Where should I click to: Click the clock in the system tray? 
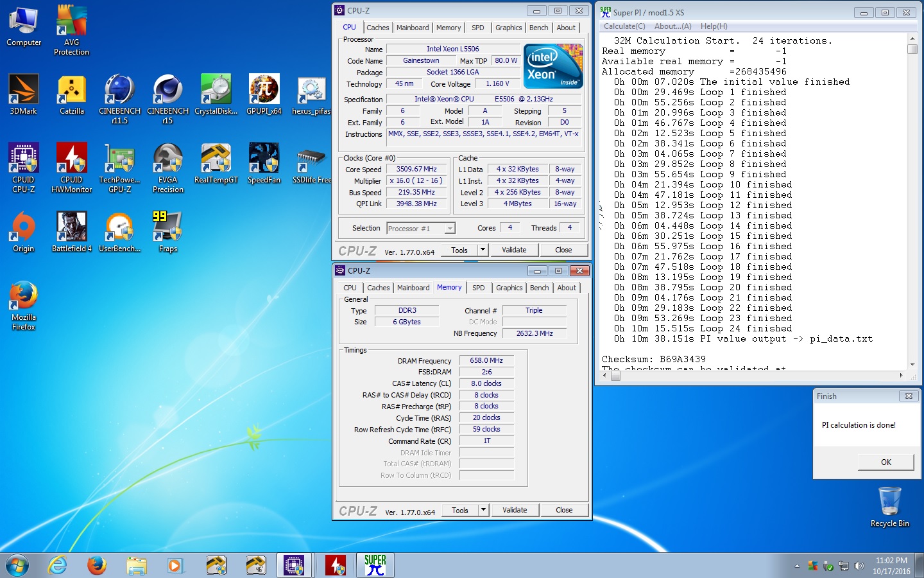coord(891,566)
